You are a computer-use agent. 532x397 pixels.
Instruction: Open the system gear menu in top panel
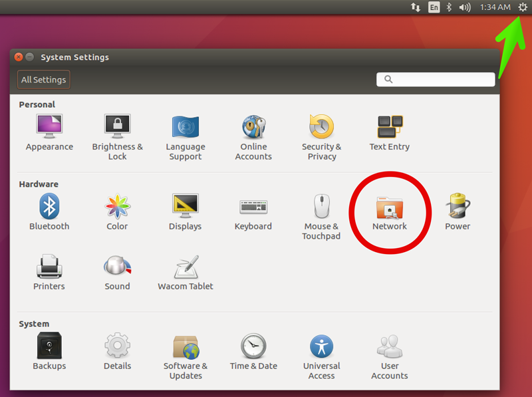click(523, 7)
